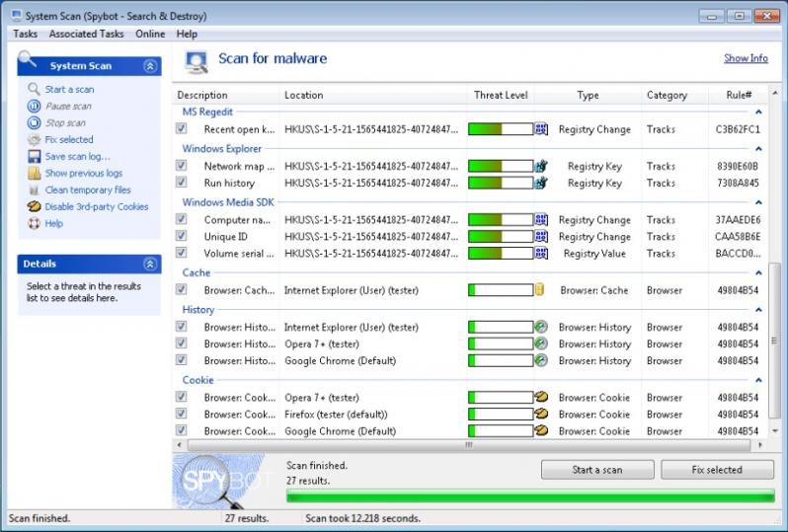Uncheck the Recent open k... result checkbox
The height and width of the screenshot is (532, 788).
point(182,128)
